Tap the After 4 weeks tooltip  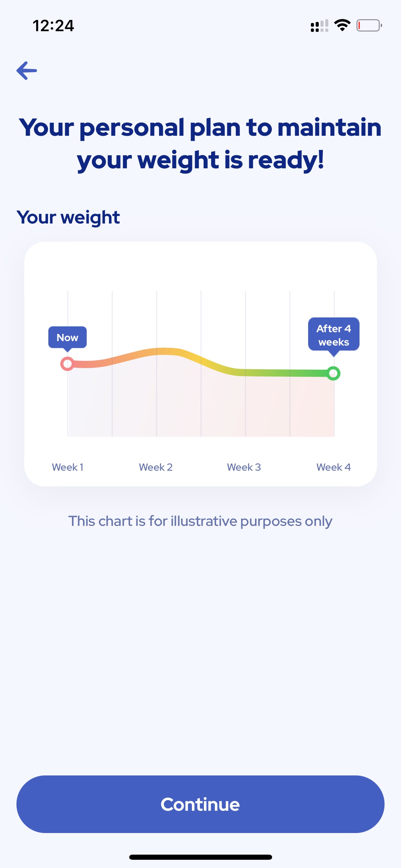[334, 336]
